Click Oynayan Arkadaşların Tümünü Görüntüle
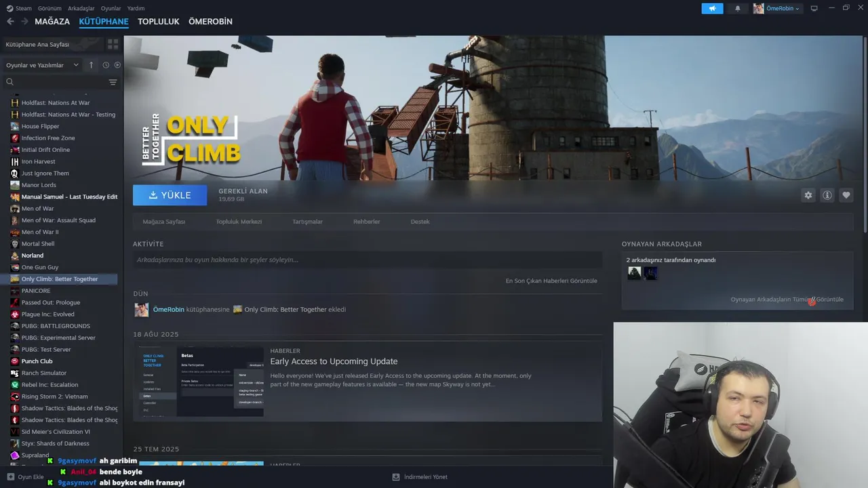This screenshot has height=488, width=868. pyautogui.click(x=787, y=300)
